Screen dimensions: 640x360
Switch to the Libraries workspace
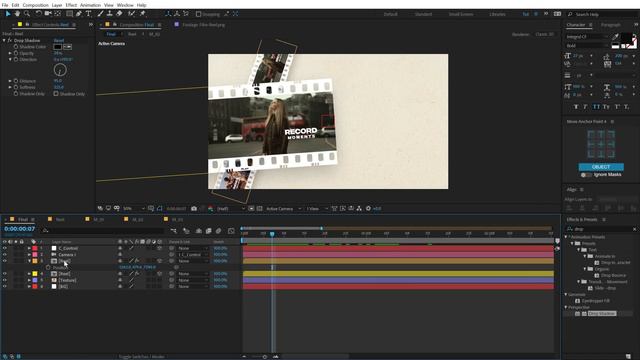[497, 14]
